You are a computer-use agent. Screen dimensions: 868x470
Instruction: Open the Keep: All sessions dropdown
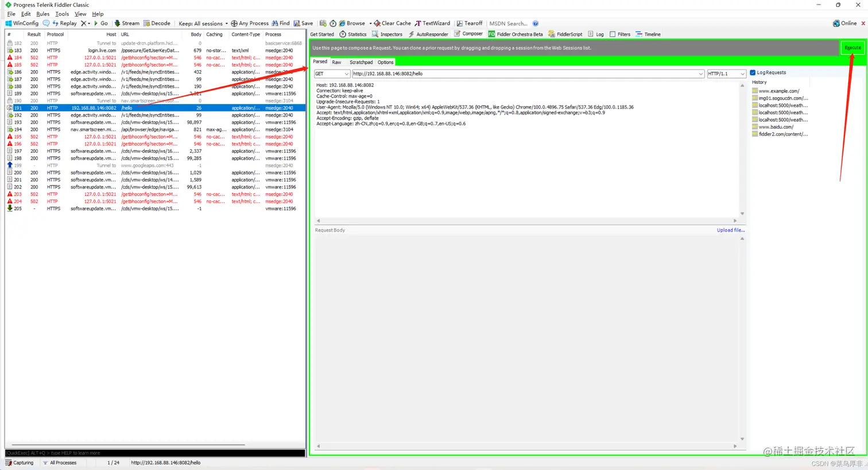click(x=203, y=24)
